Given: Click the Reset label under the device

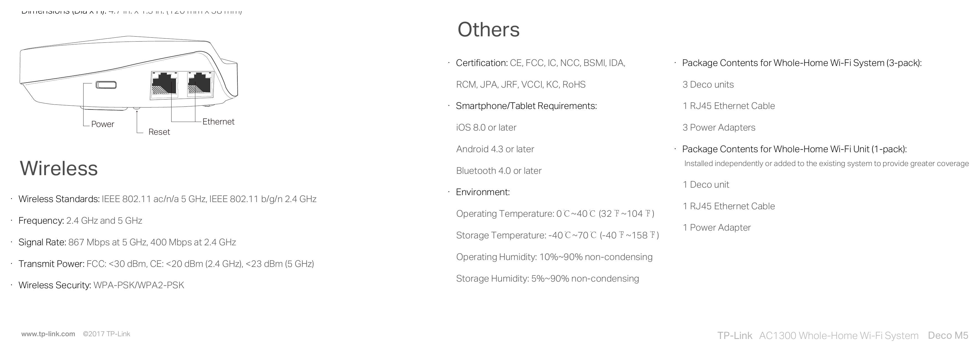Looking at the screenshot, I should (x=159, y=132).
